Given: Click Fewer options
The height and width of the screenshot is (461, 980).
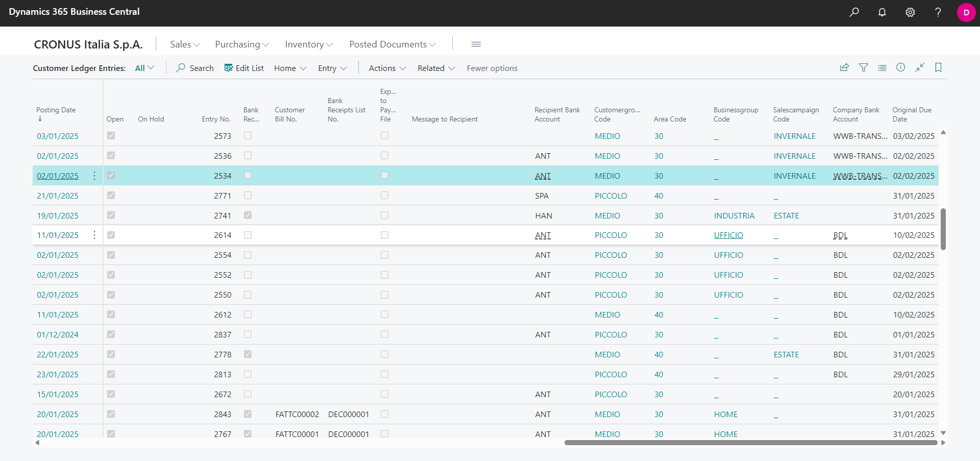Looking at the screenshot, I should coord(492,68).
